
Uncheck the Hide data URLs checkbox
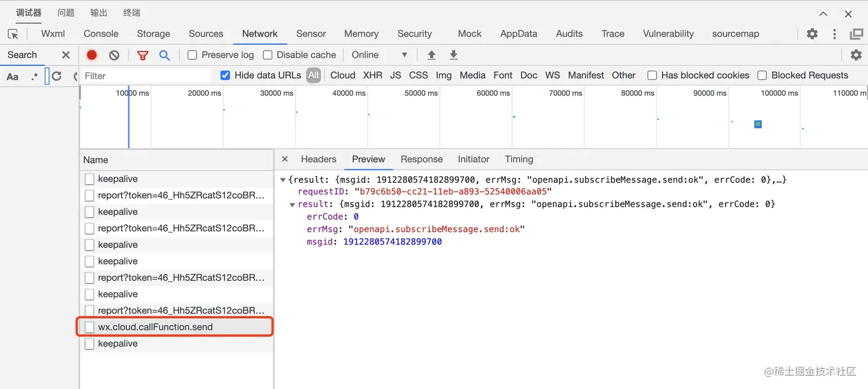(226, 75)
